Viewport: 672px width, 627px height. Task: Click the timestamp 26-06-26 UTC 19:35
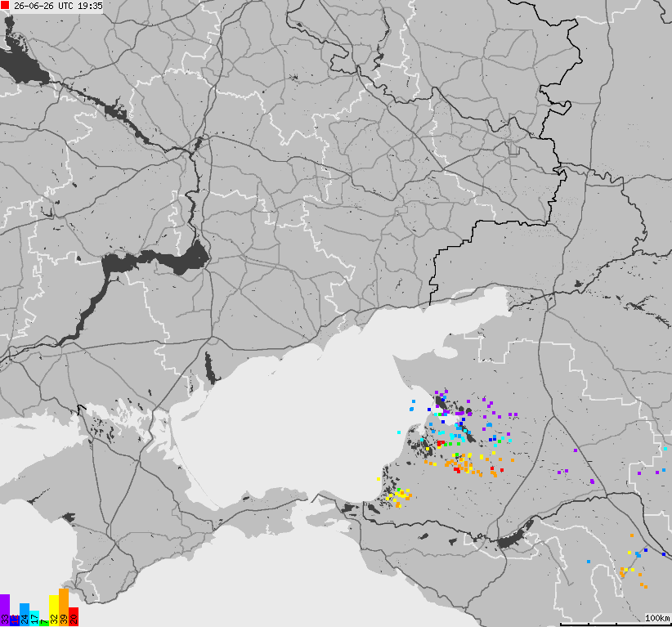pyautogui.click(x=58, y=6)
